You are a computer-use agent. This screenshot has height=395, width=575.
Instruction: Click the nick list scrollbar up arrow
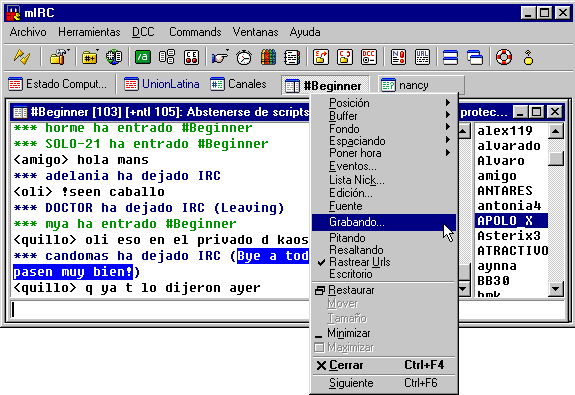pos(556,131)
